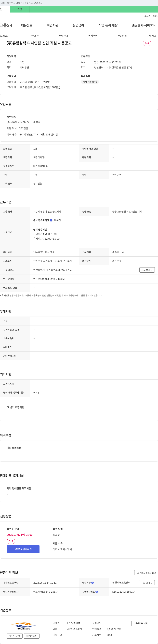Screen dimensions: 158x644
Task: Open 실업급여 main menu
Action: (78, 25)
